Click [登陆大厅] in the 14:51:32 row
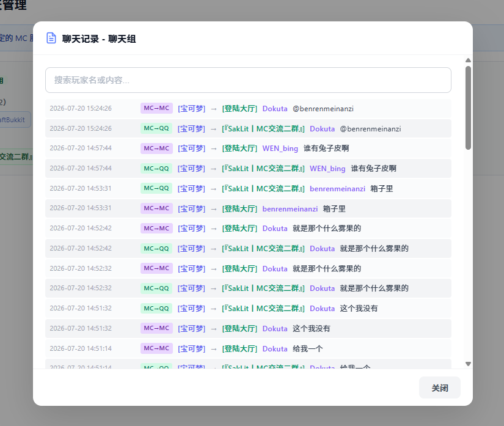The width and height of the screenshot is (504, 426). click(239, 329)
